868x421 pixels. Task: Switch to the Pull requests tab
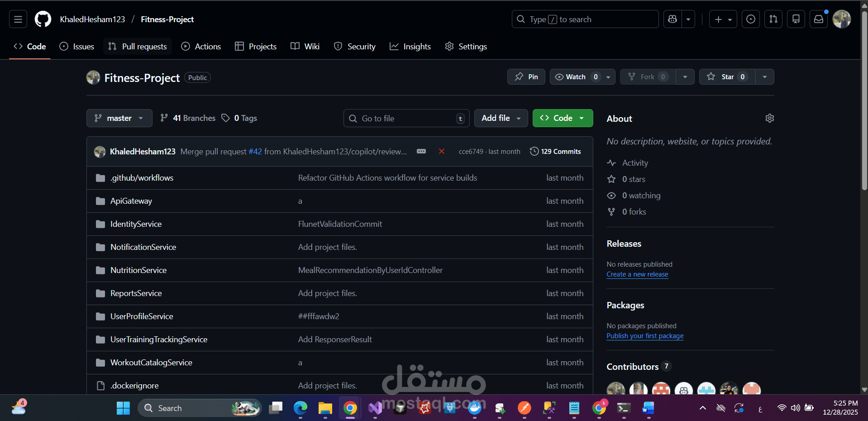pyautogui.click(x=138, y=47)
